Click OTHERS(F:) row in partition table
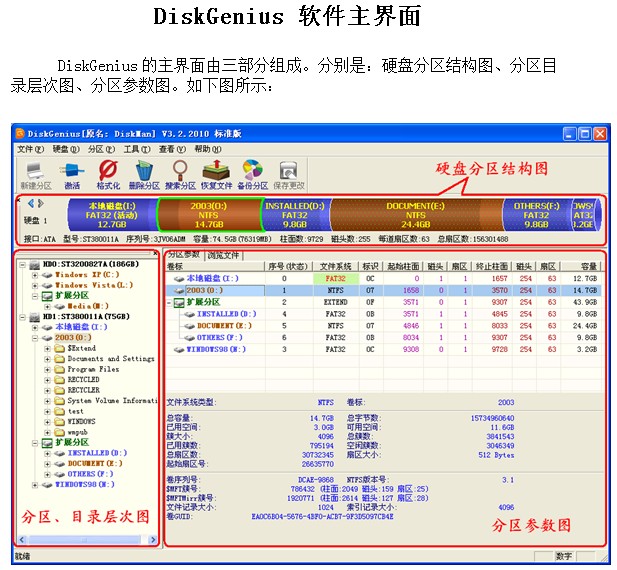Viewport: 617px width, 570px height. tap(384, 338)
